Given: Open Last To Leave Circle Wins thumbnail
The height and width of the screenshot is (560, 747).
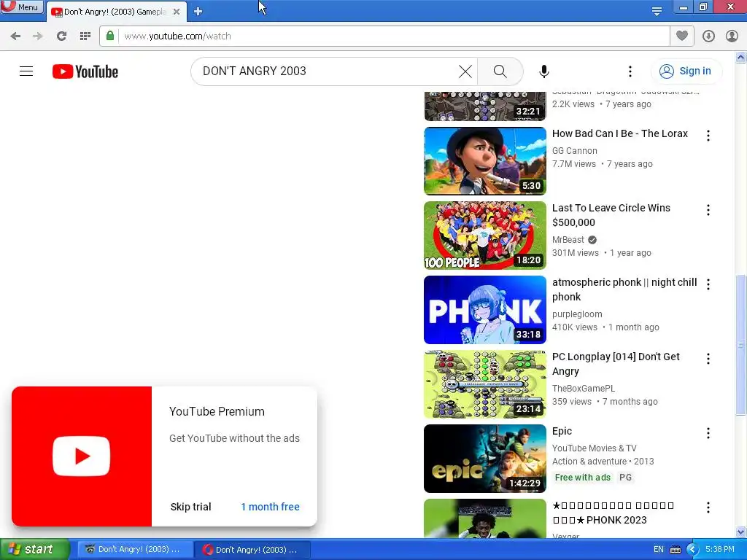Looking at the screenshot, I should (x=485, y=236).
